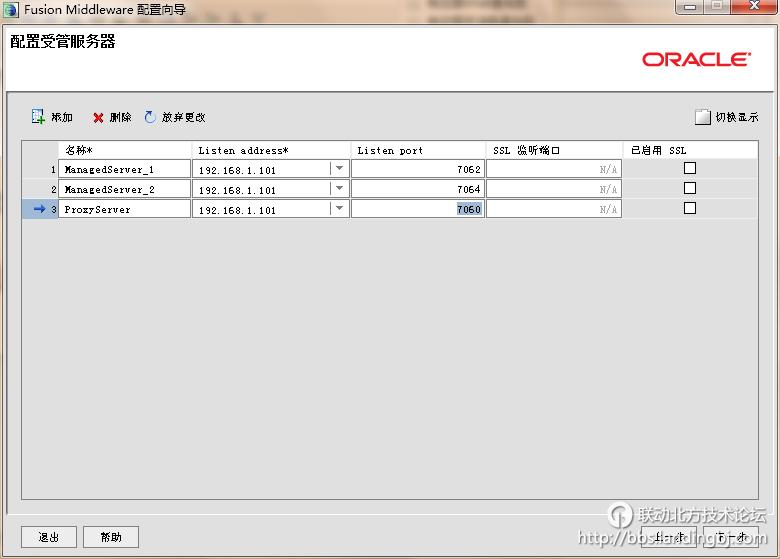This screenshot has width=780, height=559.
Task: Click the 已启用 SSL column header
Action: point(690,150)
